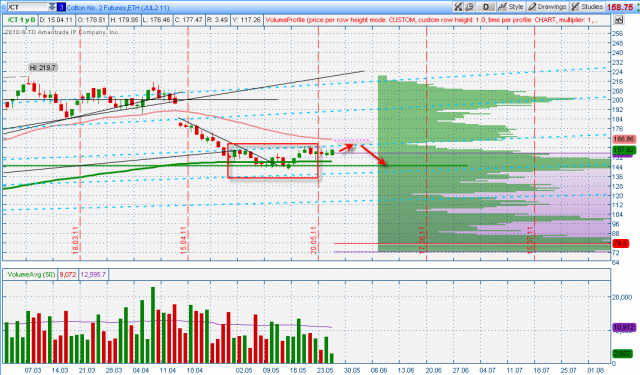The image size is (640, 375).
Task: Click the 'Hi: 219.7' price bubble
Action: (x=42, y=67)
